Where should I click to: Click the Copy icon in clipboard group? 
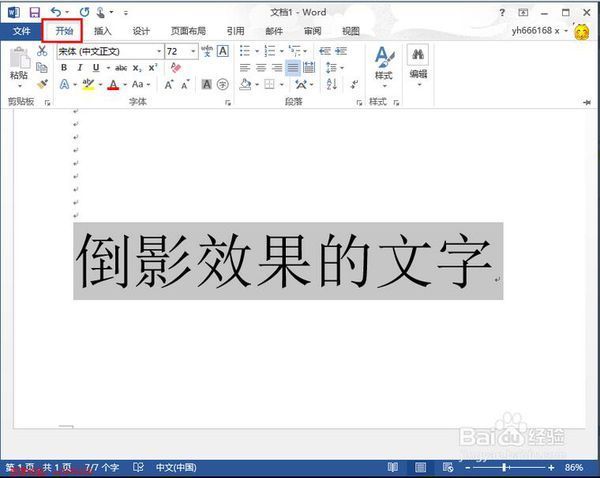pyautogui.click(x=42, y=67)
